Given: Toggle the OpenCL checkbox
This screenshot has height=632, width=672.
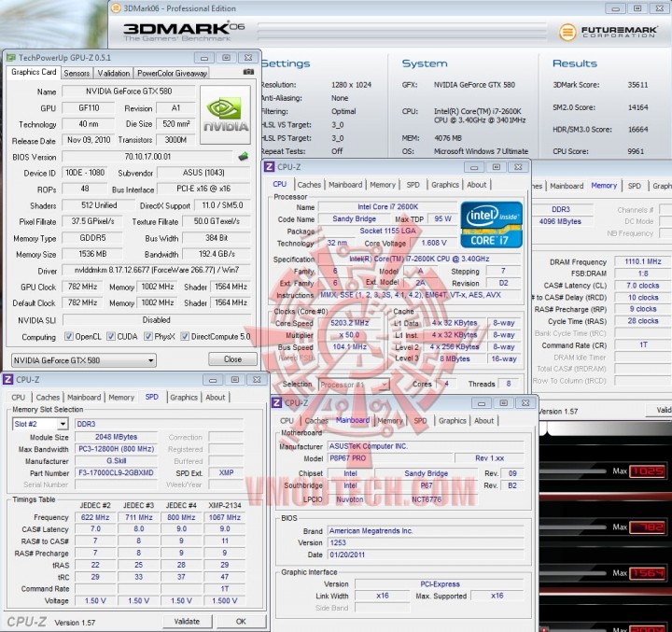Looking at the screenshot, I should point(68,337).
